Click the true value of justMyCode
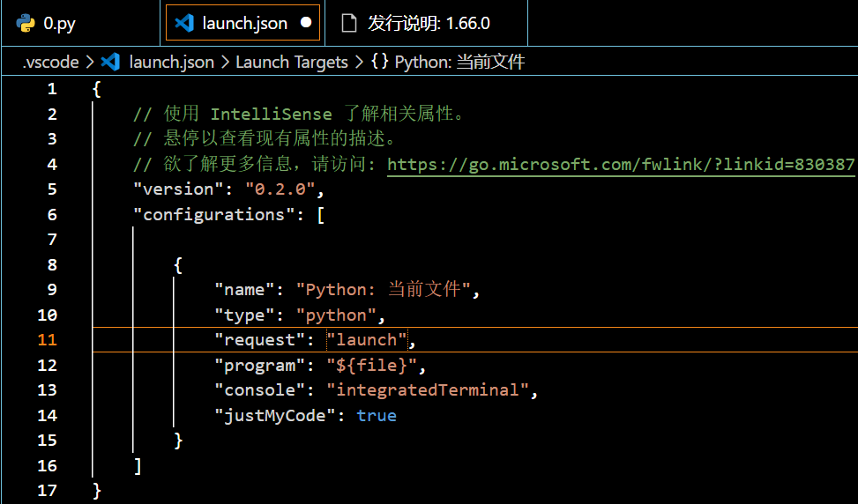Image resolution: width=858 pixels, height=504 pixels. 377,415
